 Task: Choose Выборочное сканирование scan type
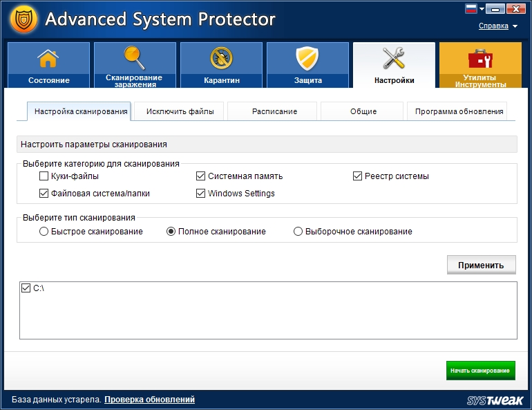298,232
